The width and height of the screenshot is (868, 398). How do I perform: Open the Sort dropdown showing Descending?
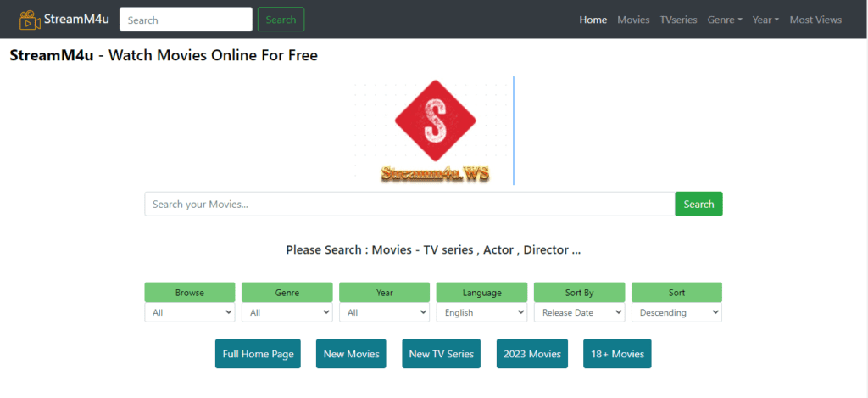[676, 312]
